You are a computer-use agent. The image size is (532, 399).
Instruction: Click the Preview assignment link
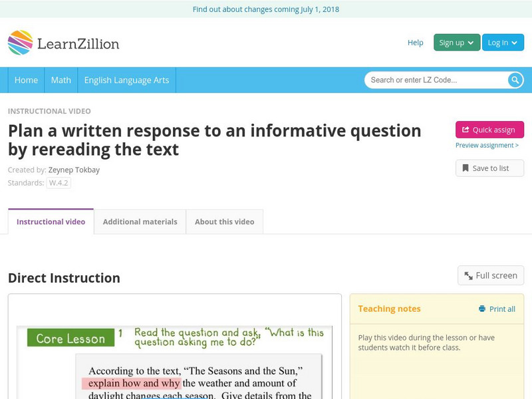click(x=487, y=146)
